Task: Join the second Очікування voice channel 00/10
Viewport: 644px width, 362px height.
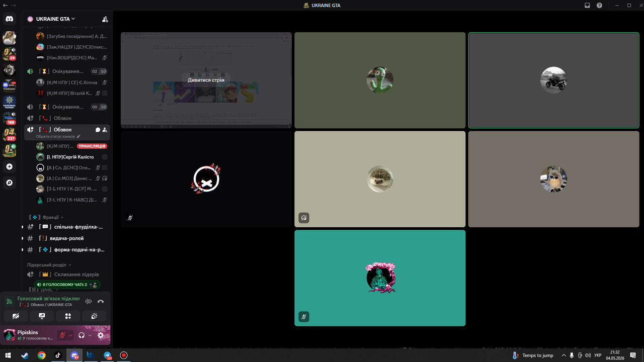Action: click(x=67, y=107)
